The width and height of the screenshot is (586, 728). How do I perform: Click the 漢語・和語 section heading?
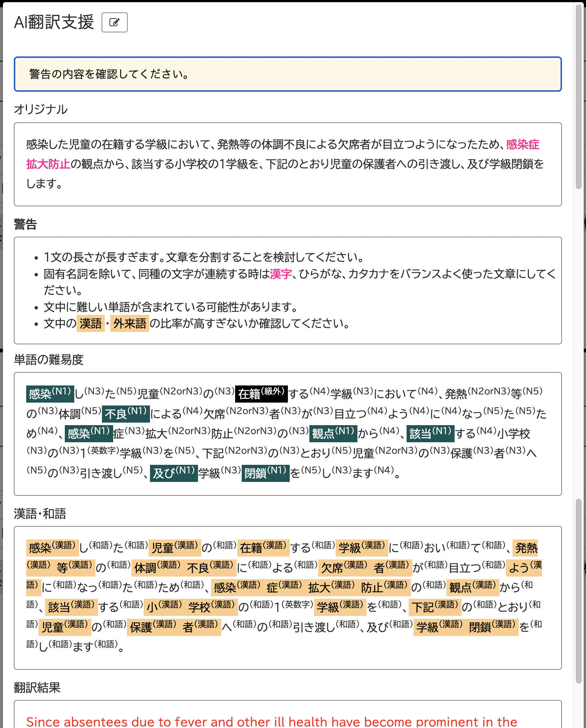40,514
